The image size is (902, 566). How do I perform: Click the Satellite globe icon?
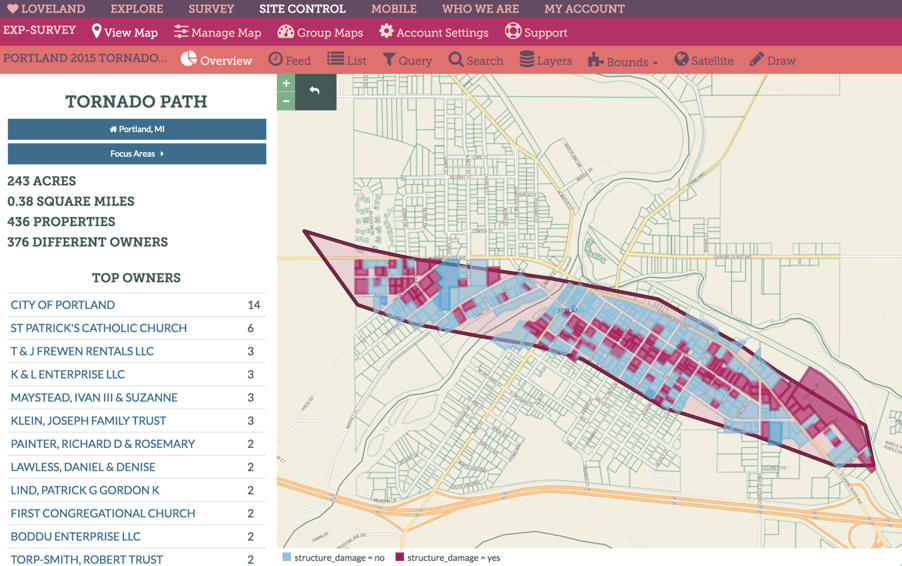[x=681, y=59]
